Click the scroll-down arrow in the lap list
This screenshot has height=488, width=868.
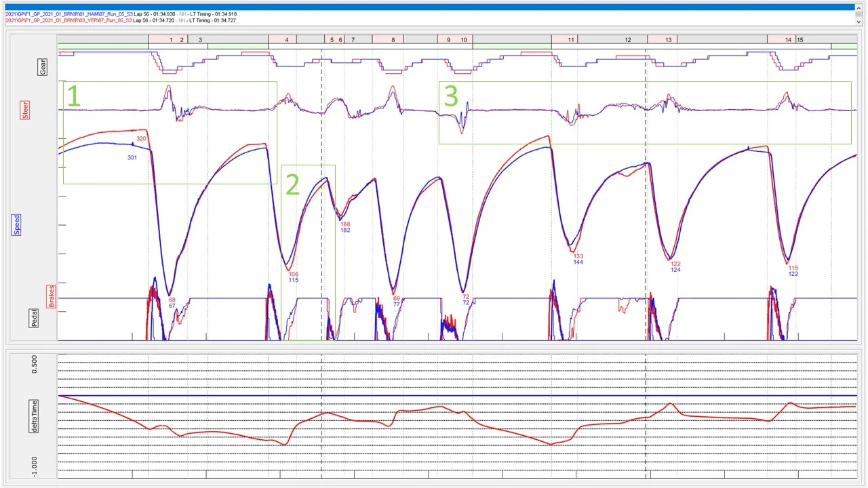[859, 22]
